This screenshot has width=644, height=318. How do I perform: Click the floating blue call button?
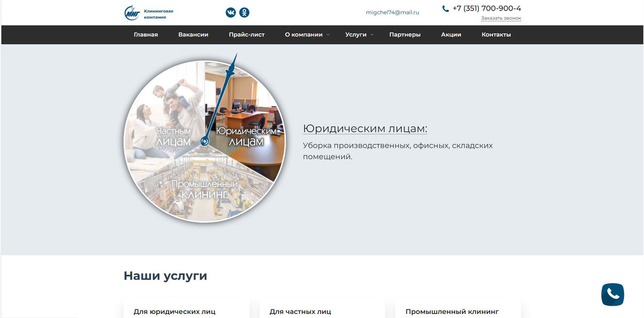[613, 294]
